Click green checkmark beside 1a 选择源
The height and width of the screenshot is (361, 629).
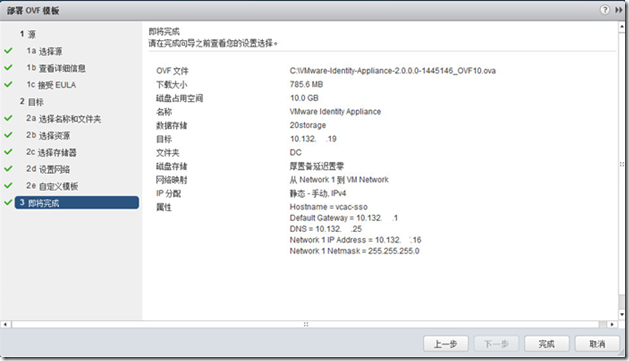coord(8,51)
